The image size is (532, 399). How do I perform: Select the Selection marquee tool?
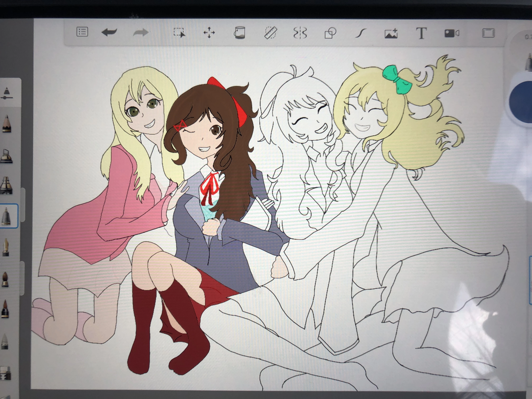tap(179, 33)
